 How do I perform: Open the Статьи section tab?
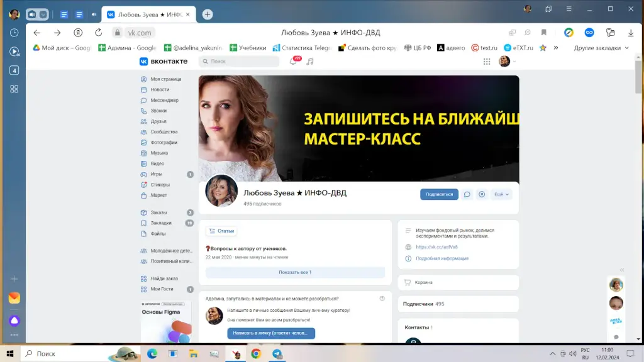(x=221, y=231)
